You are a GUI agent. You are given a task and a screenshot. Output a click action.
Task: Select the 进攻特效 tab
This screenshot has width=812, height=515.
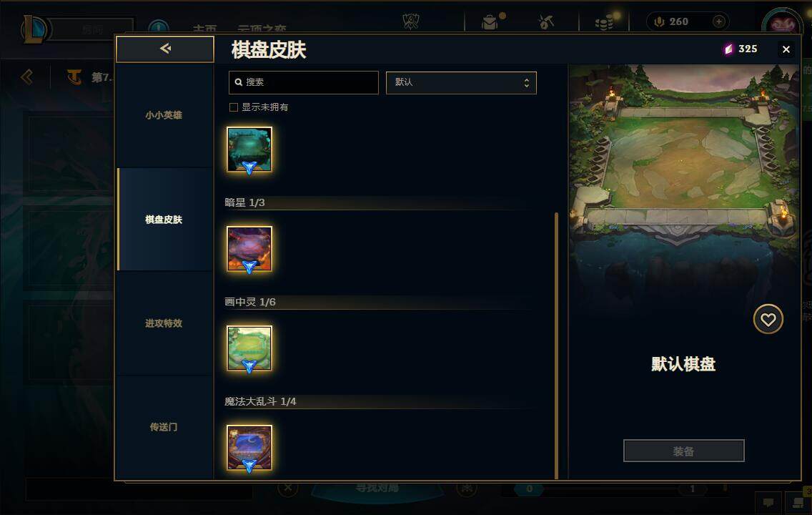(x=164, y=323)
